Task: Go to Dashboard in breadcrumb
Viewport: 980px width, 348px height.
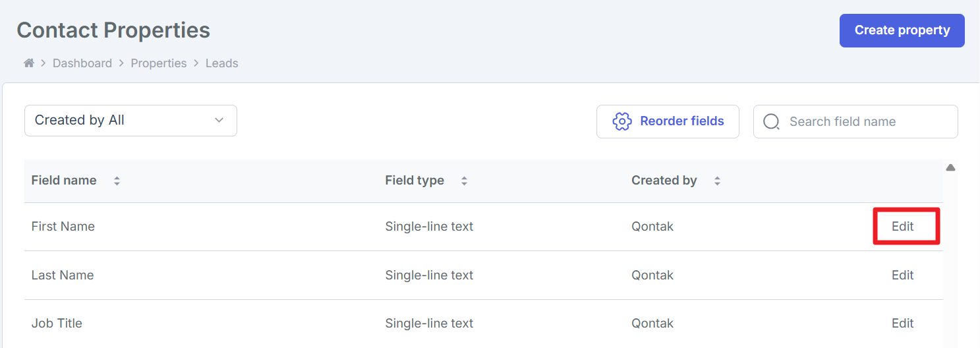Action: click(82, 63)
